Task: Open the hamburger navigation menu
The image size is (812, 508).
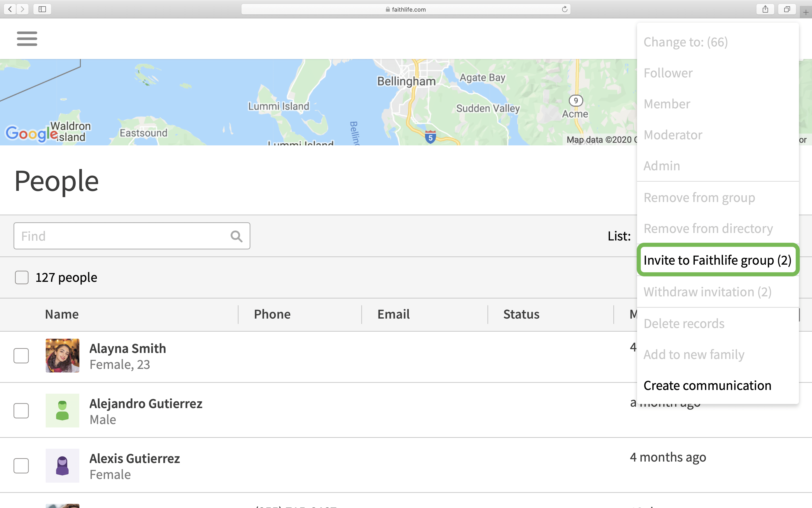Action: 27,39
